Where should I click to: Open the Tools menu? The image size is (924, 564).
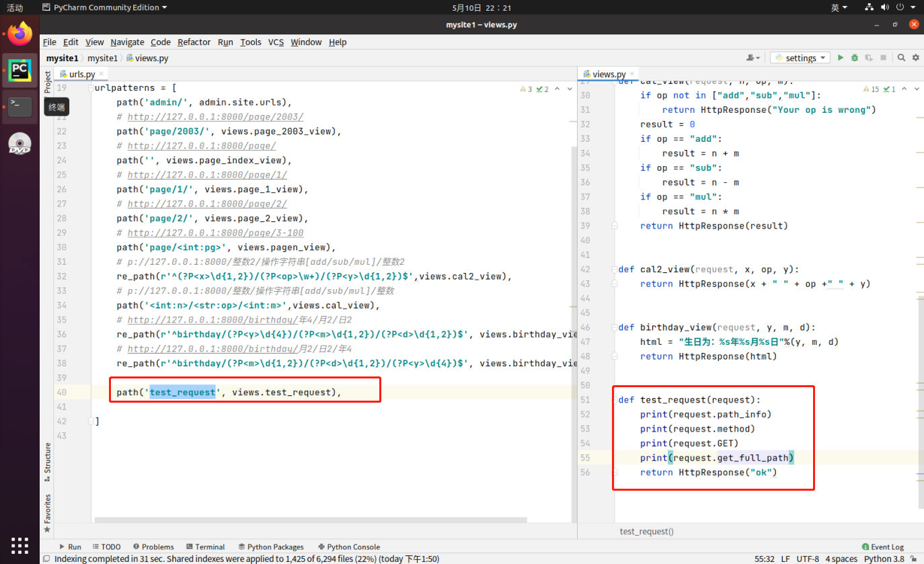(x=251, y=42)
